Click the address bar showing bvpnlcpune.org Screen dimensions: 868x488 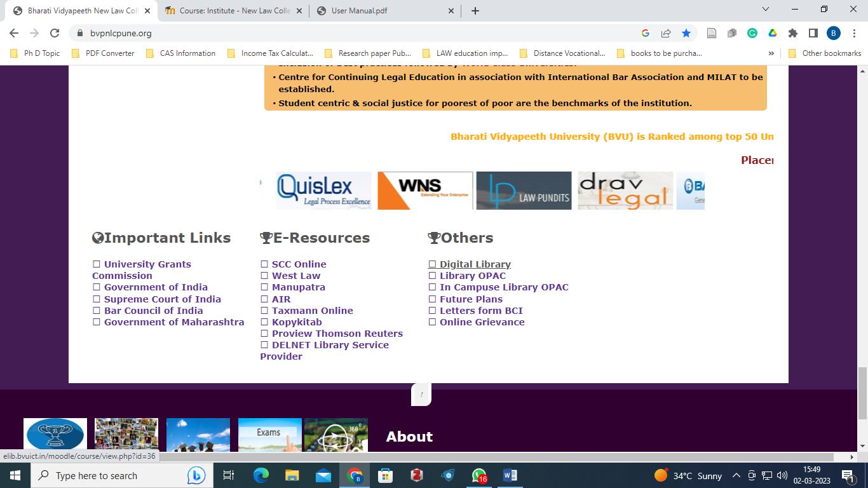point(356,33)
